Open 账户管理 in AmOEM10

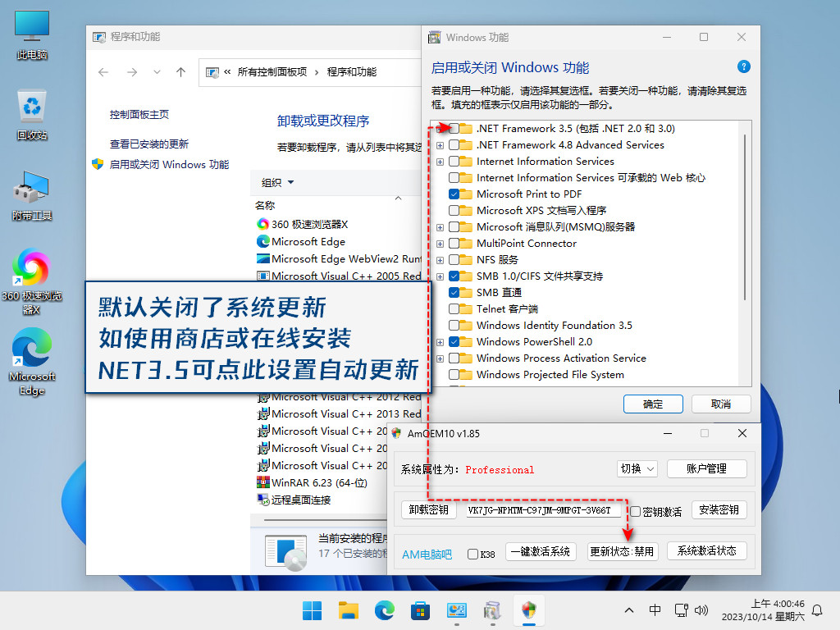click(x=706, y=468)
